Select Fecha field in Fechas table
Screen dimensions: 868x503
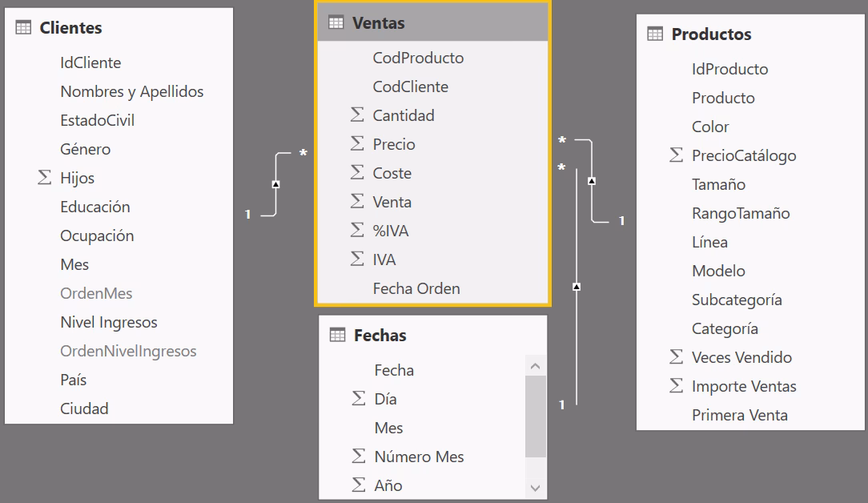[x=394, y=369]
